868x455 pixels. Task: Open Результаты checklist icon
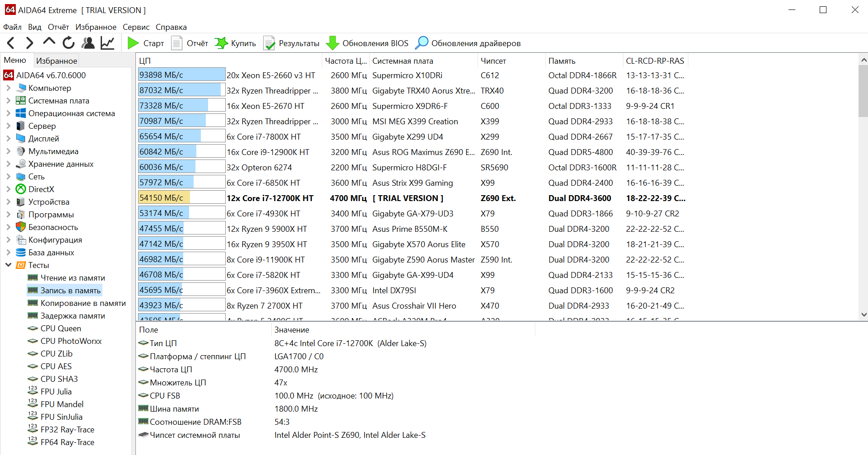[269, 43]
